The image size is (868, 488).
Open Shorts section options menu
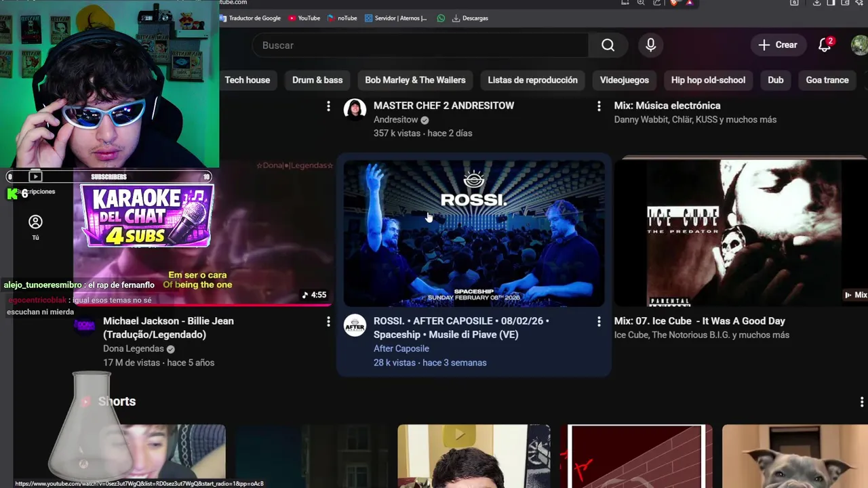click(862, 401)
